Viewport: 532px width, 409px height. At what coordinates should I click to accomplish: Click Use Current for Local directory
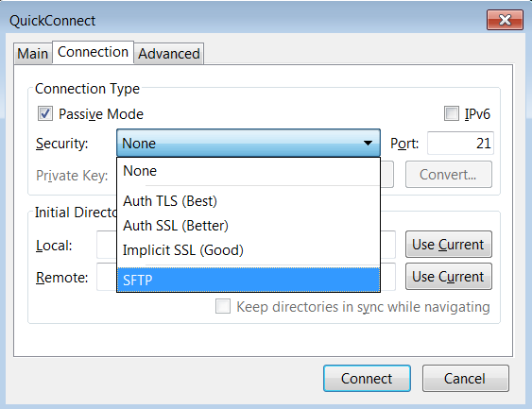pos(449,245)
